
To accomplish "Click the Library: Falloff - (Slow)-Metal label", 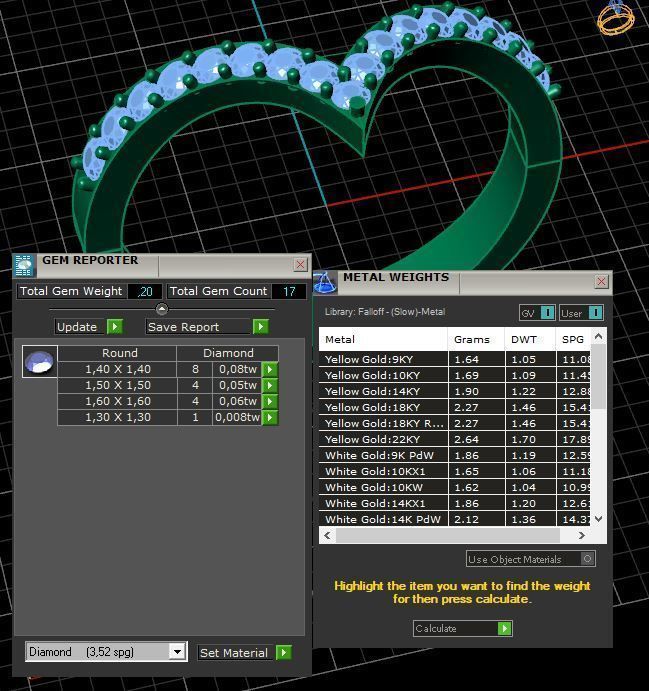I will [x=385, y=312].
